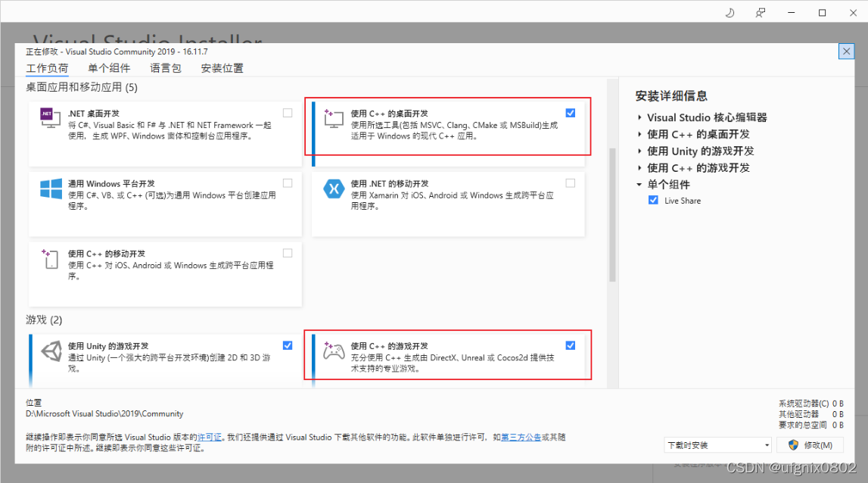The height and width of the screenshot is (483, 868).
Task: Switch to the 语言包 tab
Action: click(x=166, y=68)
